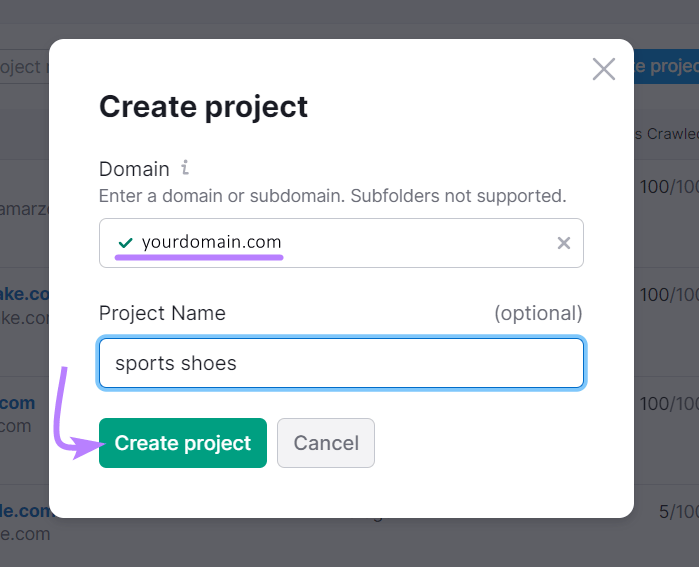The width and height of the screenshot is (699, 567).
Task: Click the green checkmark in domain field
Action: click(x=125, y=243)
